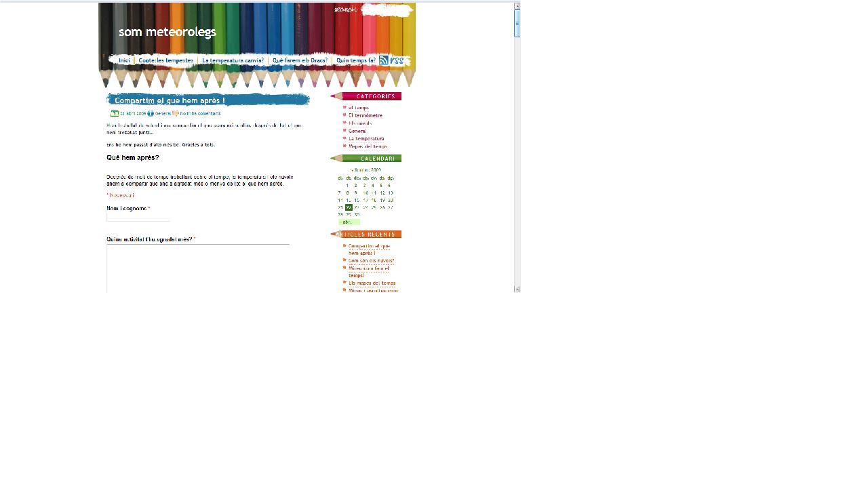Click the 'Nom i cognoms' text field
The image size is (868, 488).
tap(138, 217)
